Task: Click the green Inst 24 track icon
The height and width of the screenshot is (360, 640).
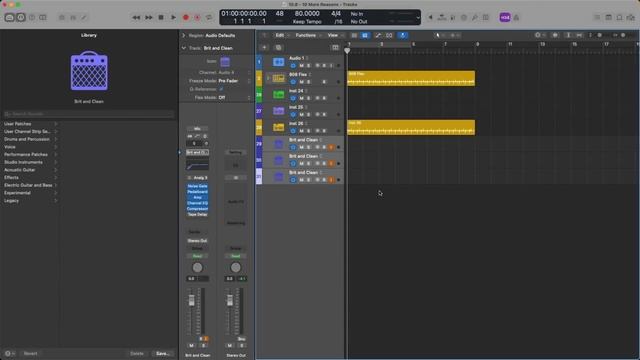Action: coord(278,95)
